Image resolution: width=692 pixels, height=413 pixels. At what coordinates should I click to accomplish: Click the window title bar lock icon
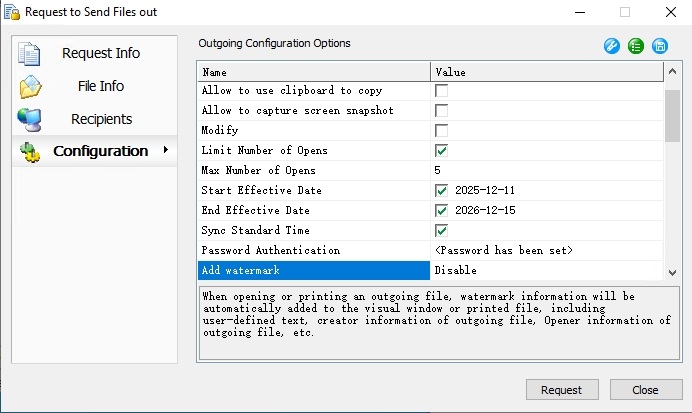pos(12,12)
